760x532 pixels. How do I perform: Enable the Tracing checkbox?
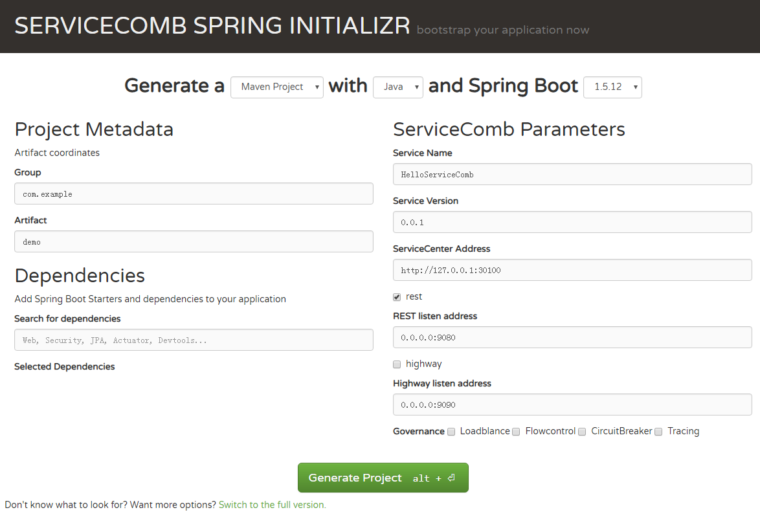(x=658, y=432)
